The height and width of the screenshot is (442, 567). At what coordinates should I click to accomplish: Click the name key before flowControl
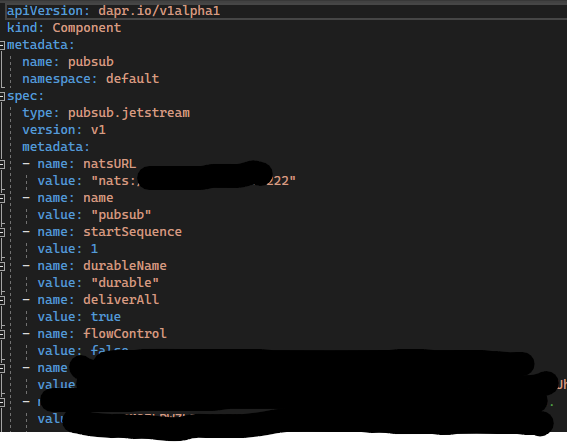click(x=56, y=334)
